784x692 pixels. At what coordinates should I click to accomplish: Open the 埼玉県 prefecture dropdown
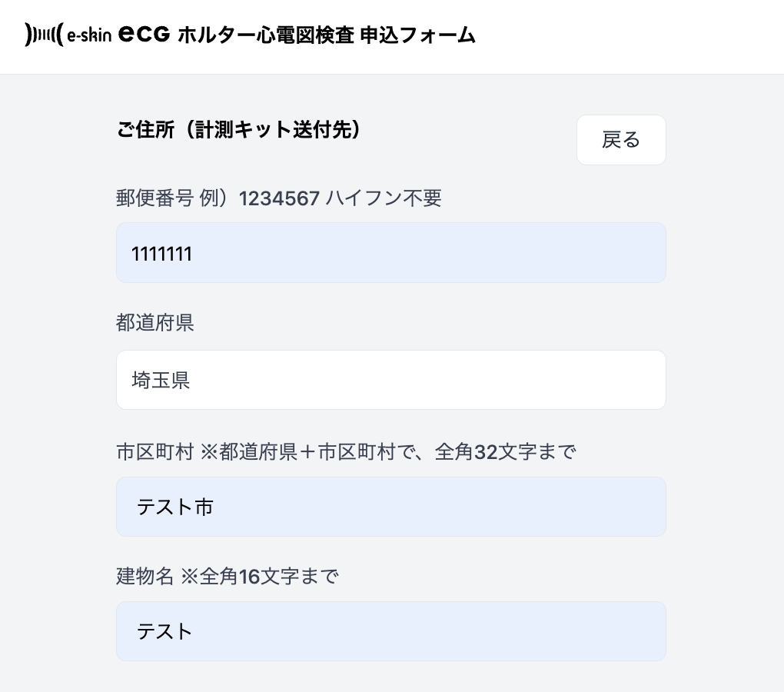pyautogui.click(x=390, y=380)
